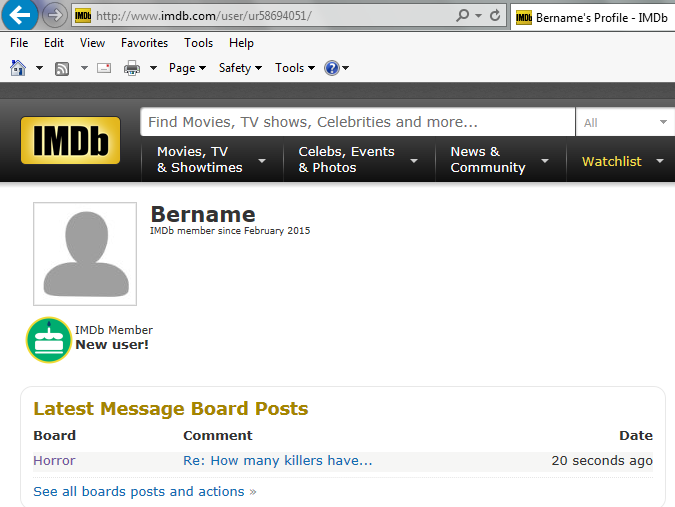Click the blue Help question mark icon
This screenshot has width=675, height=507.
pos(332,68)
